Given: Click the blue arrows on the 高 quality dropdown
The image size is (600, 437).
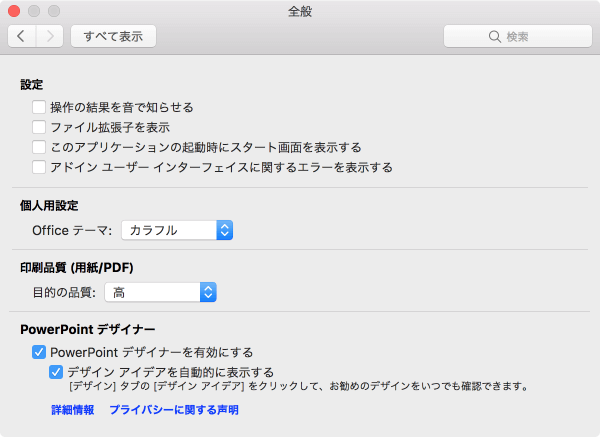Looking at the screenshot, I should tap(208, 292).
